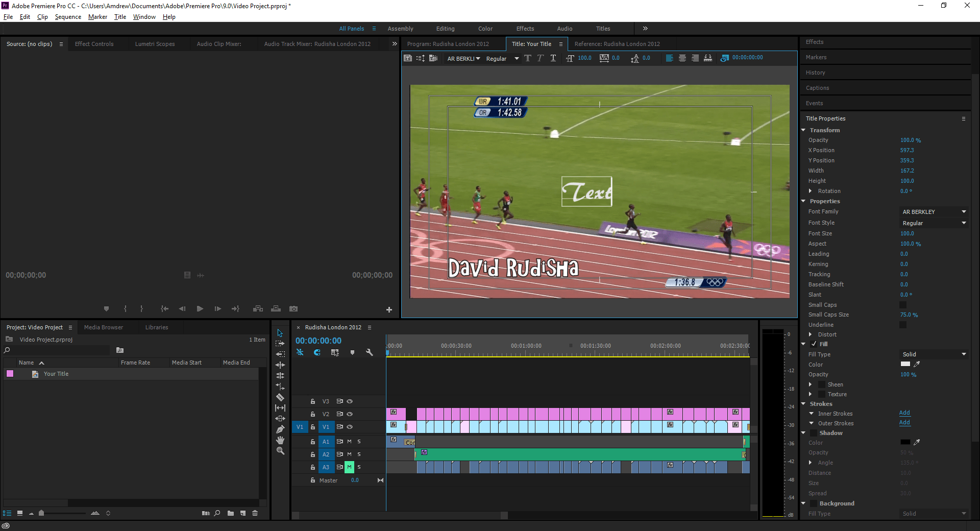Image resolution: width=980 pixels, height=531 pixels.
Task: Open the Window menu
Action: click(144, 17)
